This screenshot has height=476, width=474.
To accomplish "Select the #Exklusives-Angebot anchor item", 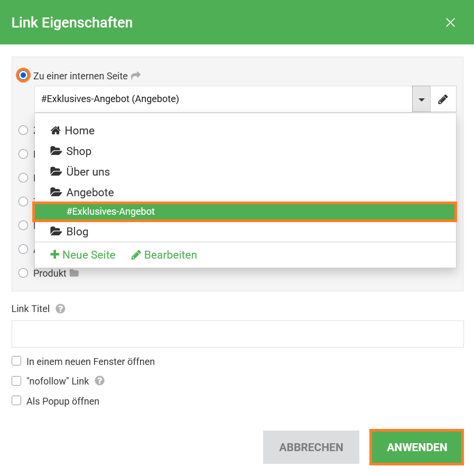I will (x=111, y=212).
